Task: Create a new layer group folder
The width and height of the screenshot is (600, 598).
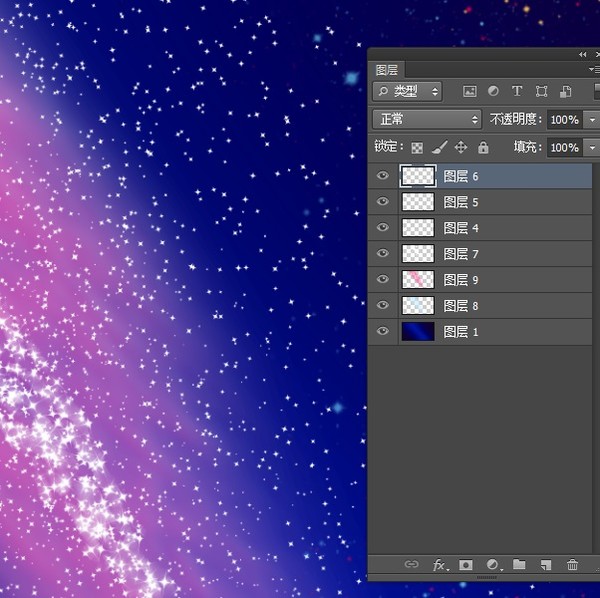Action: [519, 564]
